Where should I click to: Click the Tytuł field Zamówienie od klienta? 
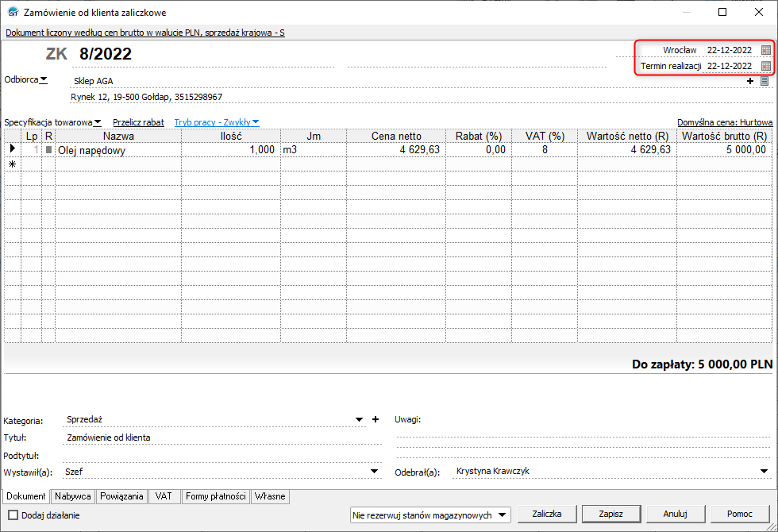coord(222,438)
